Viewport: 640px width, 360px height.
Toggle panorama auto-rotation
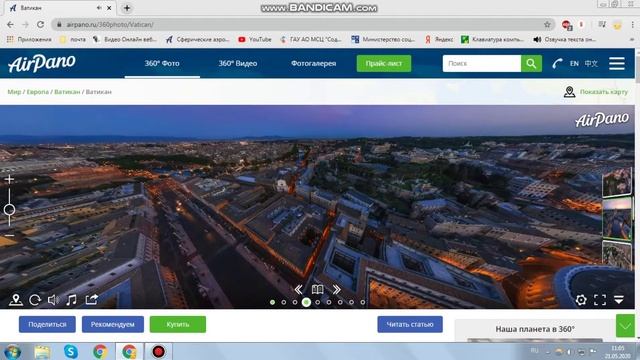point(35,300)
